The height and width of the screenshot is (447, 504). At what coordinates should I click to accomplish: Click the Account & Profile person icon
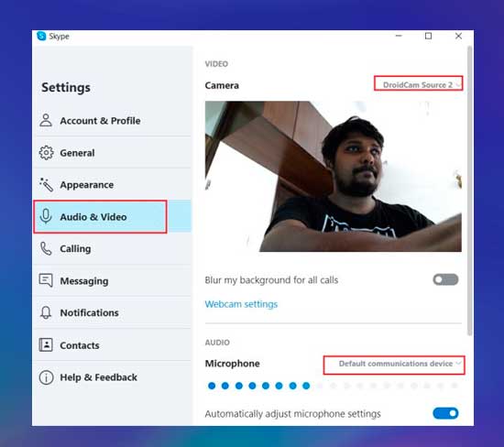pyautogui.click(x=46, y=120)
